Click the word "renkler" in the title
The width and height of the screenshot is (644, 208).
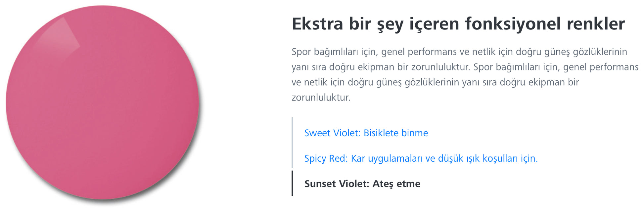(596, 24)
